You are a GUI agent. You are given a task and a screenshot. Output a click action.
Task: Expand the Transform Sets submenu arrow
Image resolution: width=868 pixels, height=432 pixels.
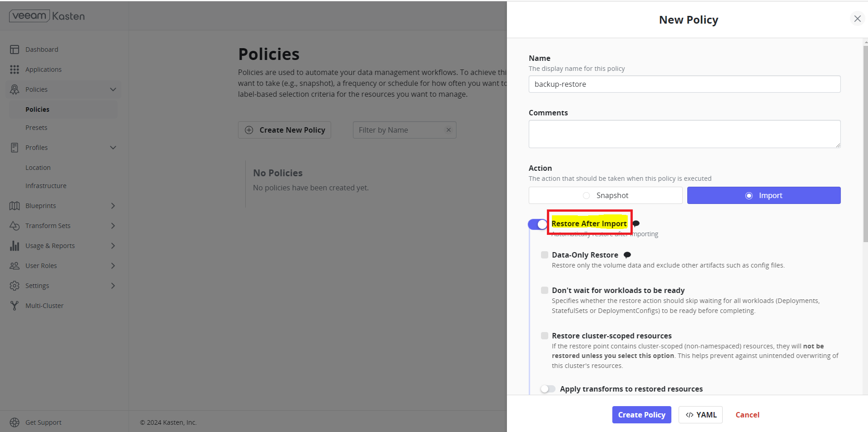pyautogui.click(x=113, y=226)
